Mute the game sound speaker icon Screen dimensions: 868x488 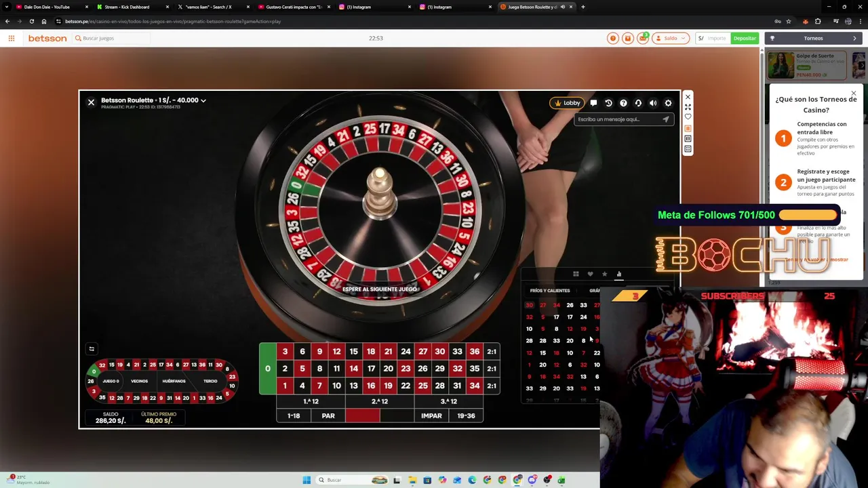point(653,103)
